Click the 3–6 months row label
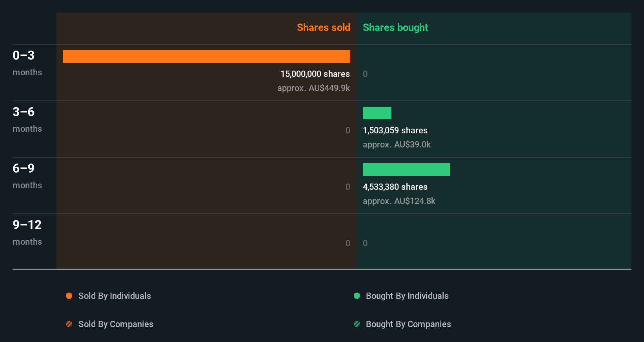The image size is (644, 342). [x=27, y=119]
